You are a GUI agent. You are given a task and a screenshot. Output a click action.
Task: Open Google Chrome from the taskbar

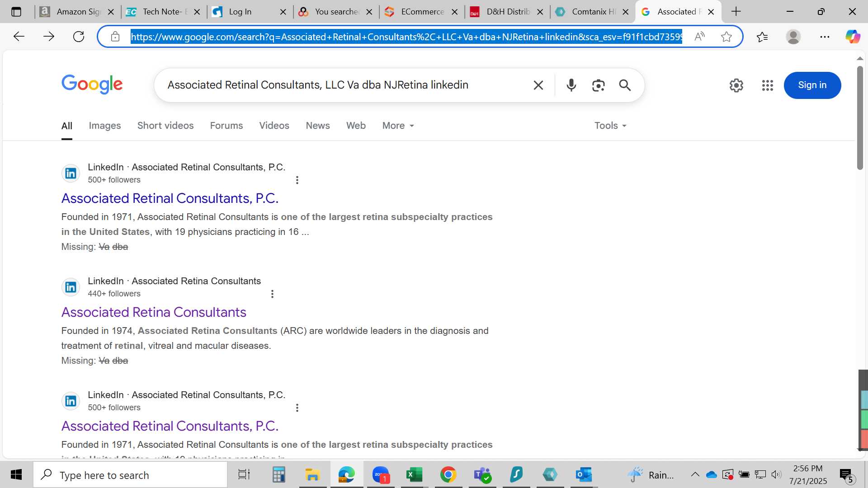(448, 475)
